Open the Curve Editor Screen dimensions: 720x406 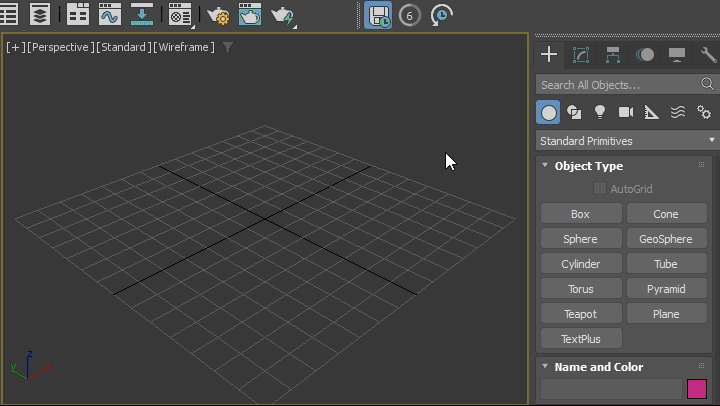[109, 15]
